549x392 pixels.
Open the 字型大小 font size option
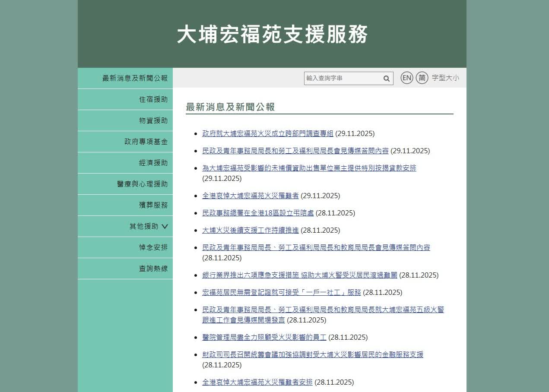click(445, 78)
